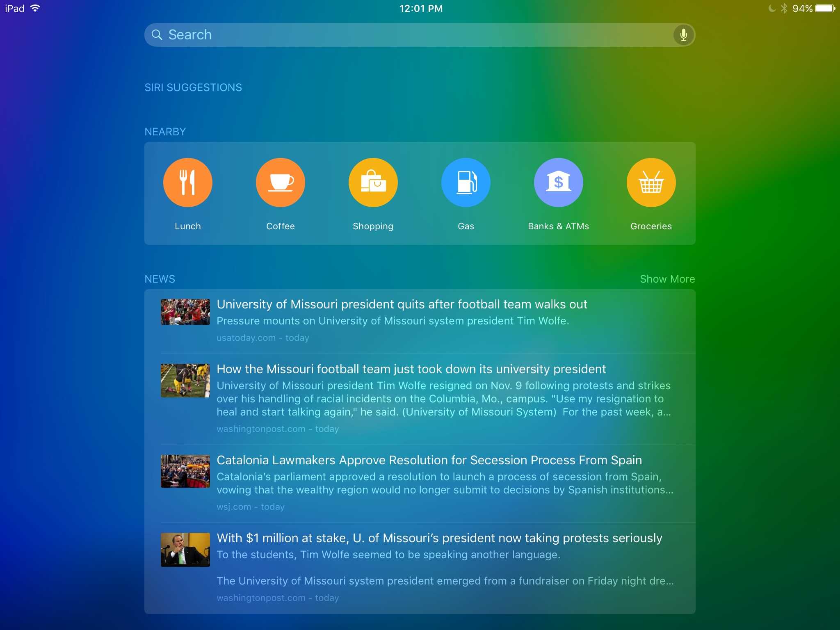Open University of Missouri president quits headline

pos(402,304)
